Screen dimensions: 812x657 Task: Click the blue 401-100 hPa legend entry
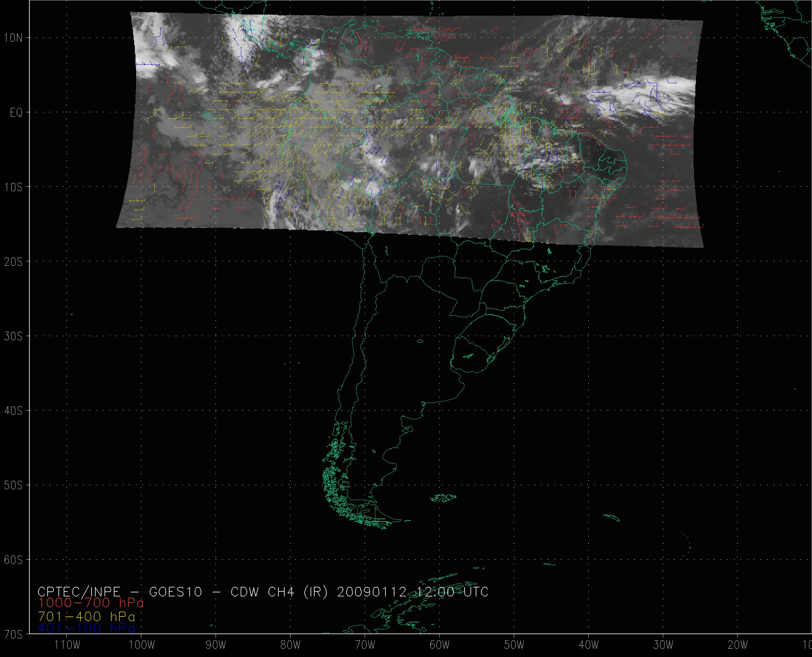point(86,628)
